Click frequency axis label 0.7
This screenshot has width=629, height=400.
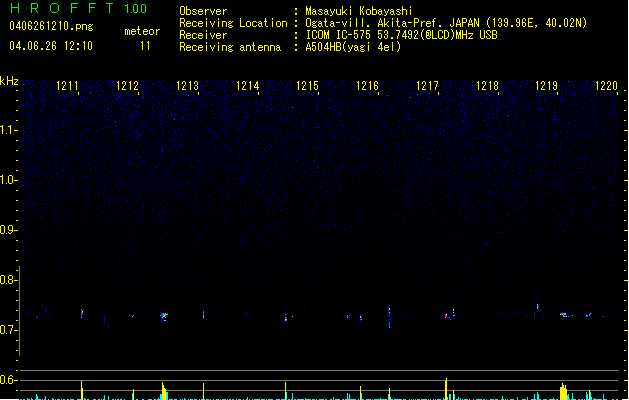tap(8, 330)
